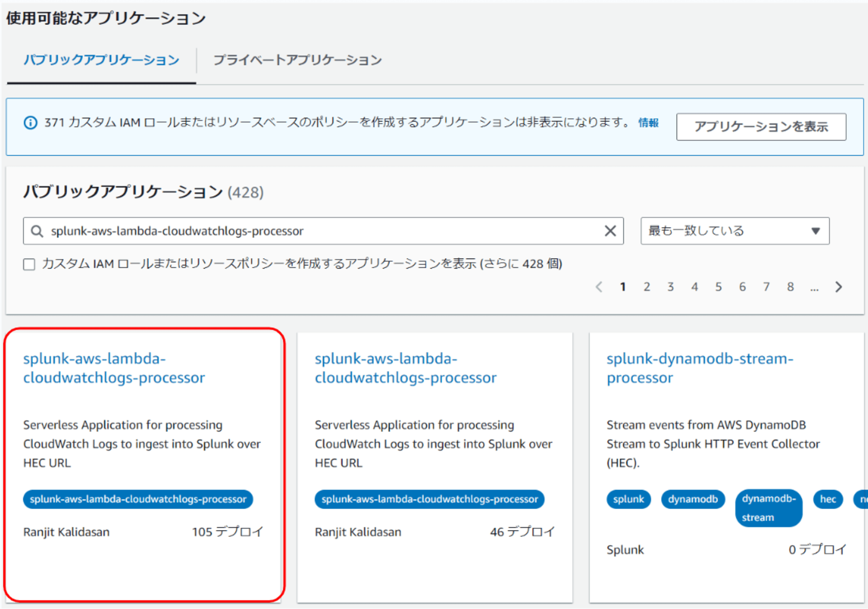Click into the application search field

[x=323, y=231]
